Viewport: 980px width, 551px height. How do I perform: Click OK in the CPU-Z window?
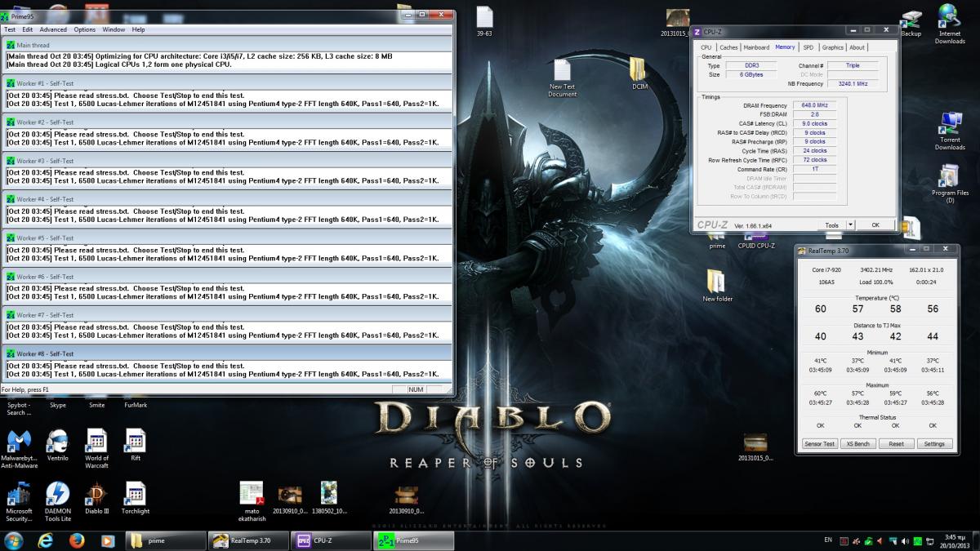[875, 224]
